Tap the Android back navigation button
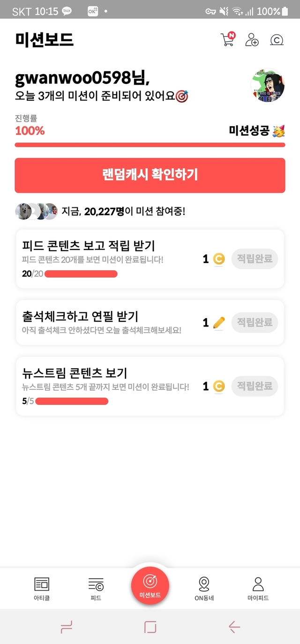Screen dimensions: 300x644 (x=234, y=627)
